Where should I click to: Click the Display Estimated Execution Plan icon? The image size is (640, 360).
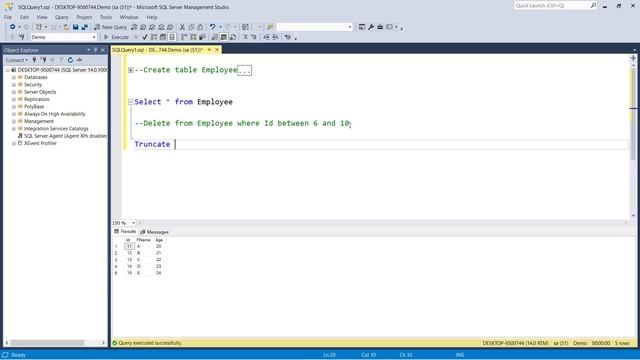[x=154, y=37]
